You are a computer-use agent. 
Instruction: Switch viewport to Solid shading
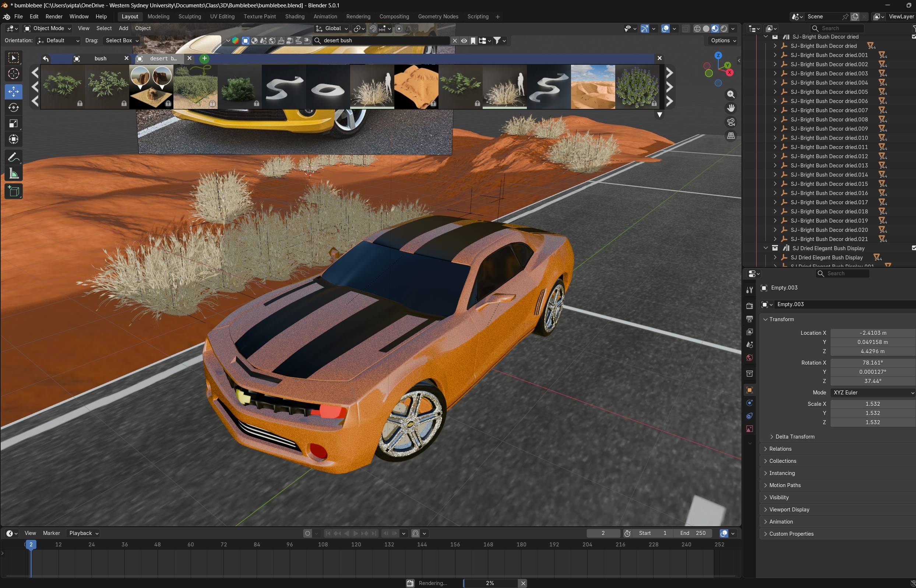[x=706, y=29]
